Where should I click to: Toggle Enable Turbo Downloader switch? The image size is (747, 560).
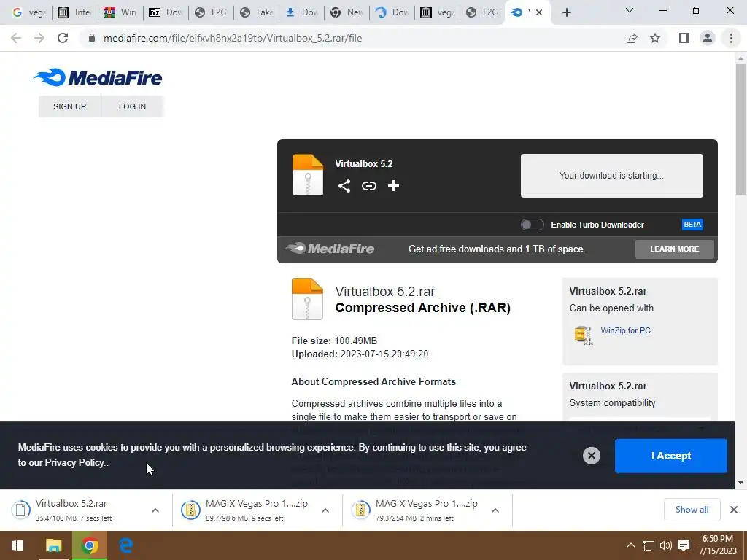[532, 225]
